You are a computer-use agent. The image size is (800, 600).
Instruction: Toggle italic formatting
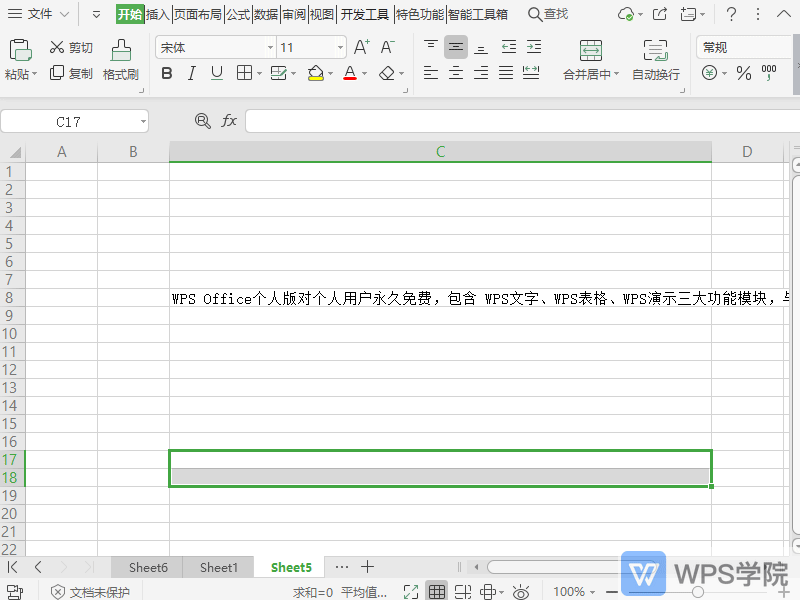point(191,73)
